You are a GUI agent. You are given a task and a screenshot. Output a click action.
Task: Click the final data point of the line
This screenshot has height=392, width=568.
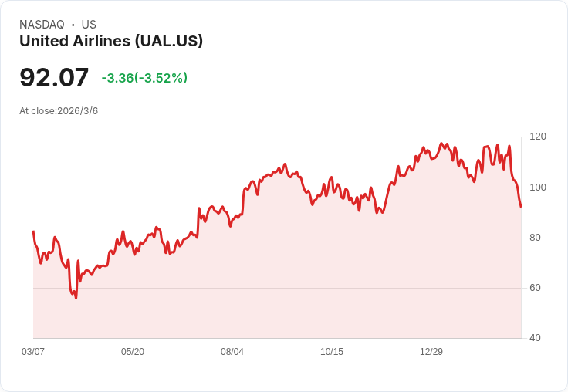tap(521, 207)
